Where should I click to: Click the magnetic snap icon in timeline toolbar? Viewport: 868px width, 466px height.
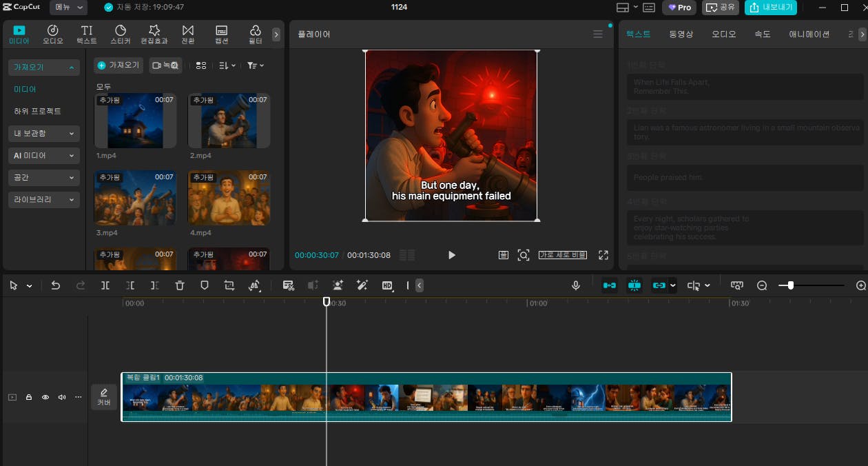(634, 285)
